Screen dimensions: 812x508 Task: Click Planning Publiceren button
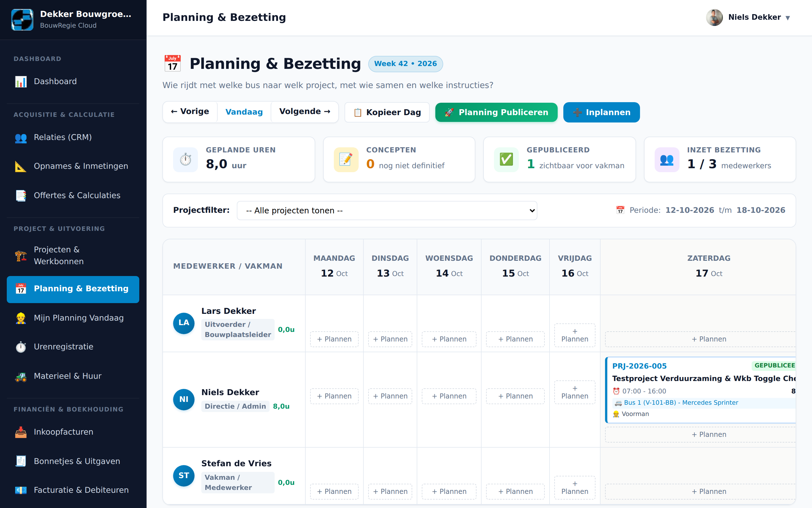pos(496,113)
